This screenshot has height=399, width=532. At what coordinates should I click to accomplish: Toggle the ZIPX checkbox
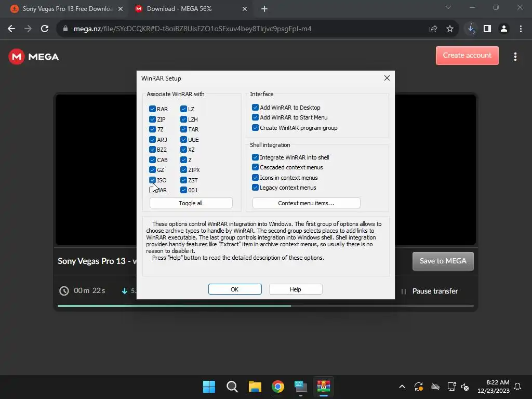click(183, 170)
